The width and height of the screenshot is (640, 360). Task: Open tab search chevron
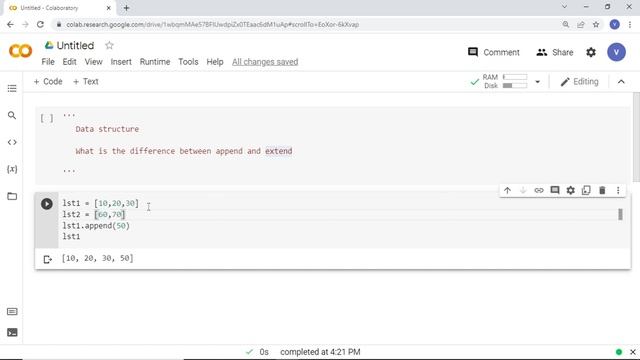[564, 7]
